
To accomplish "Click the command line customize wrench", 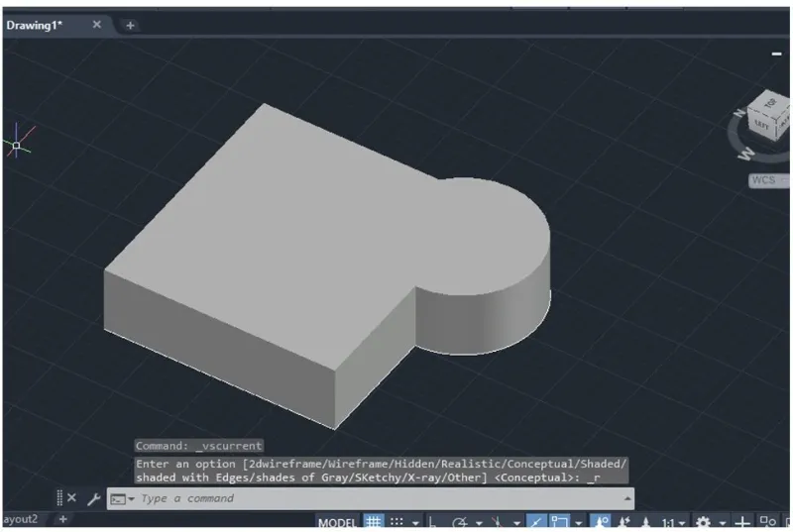I will pos(93,498).
